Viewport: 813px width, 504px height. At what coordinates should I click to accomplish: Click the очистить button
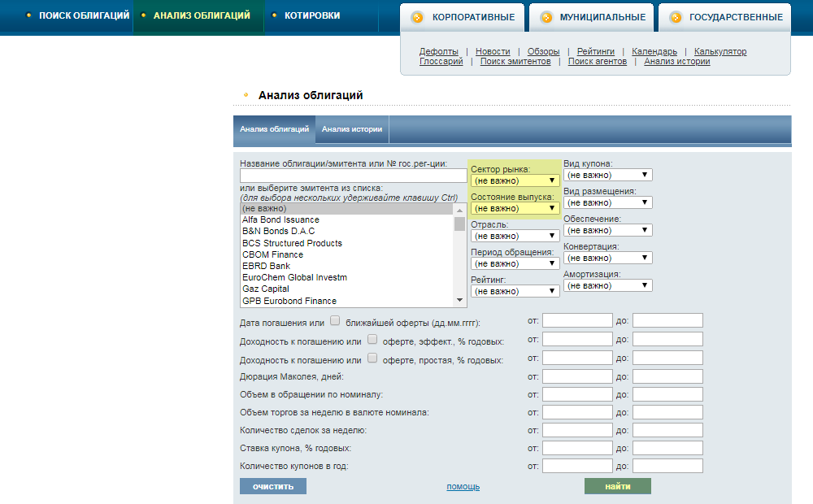272,486
